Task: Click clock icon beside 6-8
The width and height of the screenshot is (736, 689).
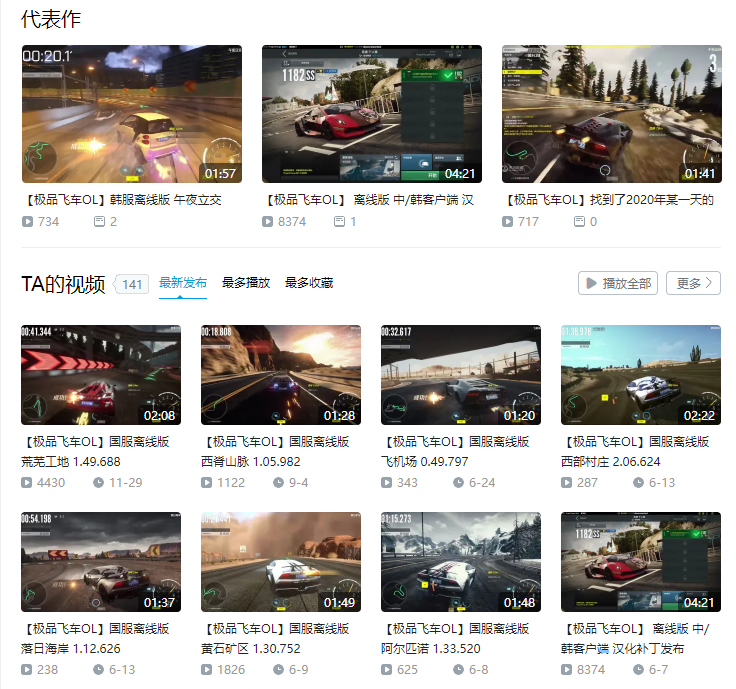Action: point(459,669)
